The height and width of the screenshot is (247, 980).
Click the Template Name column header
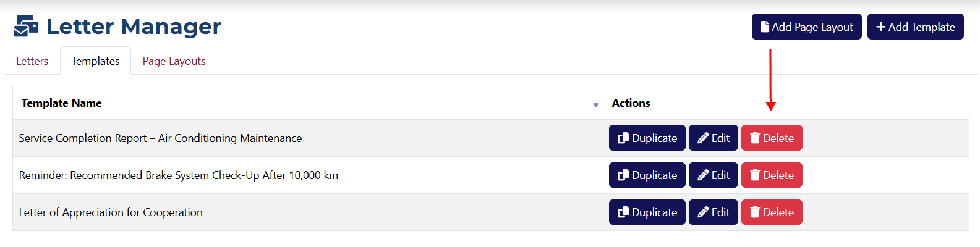click(62, 103)
